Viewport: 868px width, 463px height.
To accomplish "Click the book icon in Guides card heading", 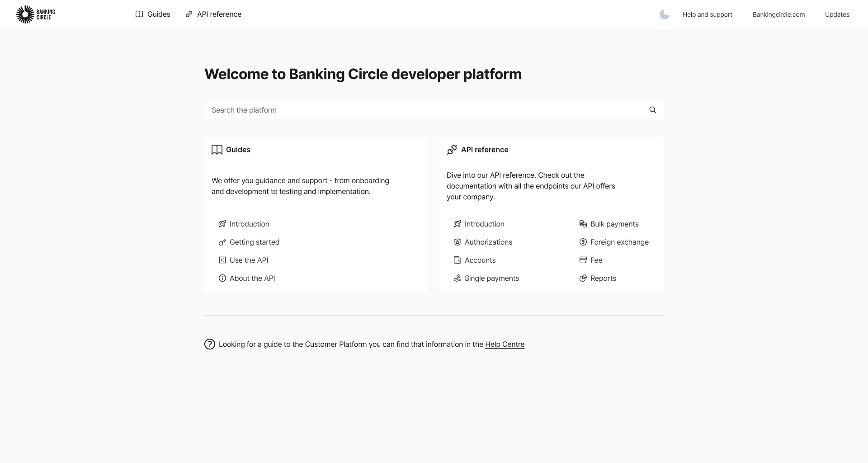I will (217, 150).
